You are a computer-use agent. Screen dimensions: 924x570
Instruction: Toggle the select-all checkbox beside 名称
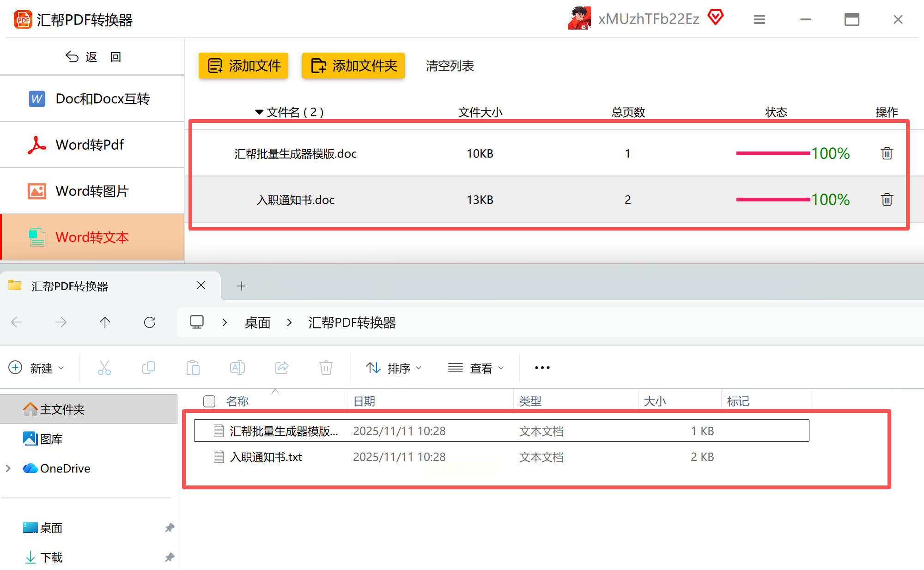209,401
